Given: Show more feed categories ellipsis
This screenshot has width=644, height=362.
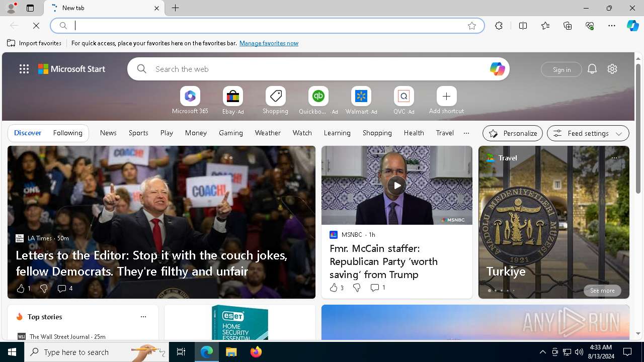Looking at the screenshot, I should [466, 133].
